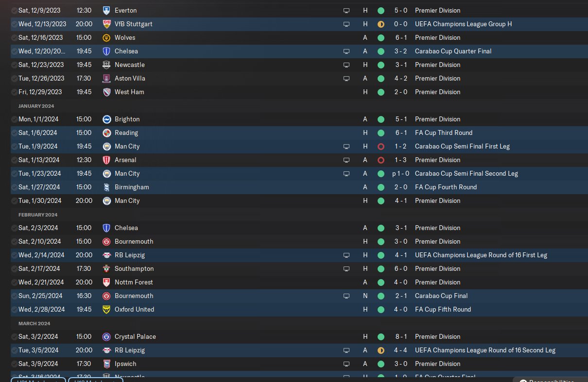Image resolution: width=588 pixels, height=382 pixels.
Task: Click the Wolves club badge icon
Action: 106,37
